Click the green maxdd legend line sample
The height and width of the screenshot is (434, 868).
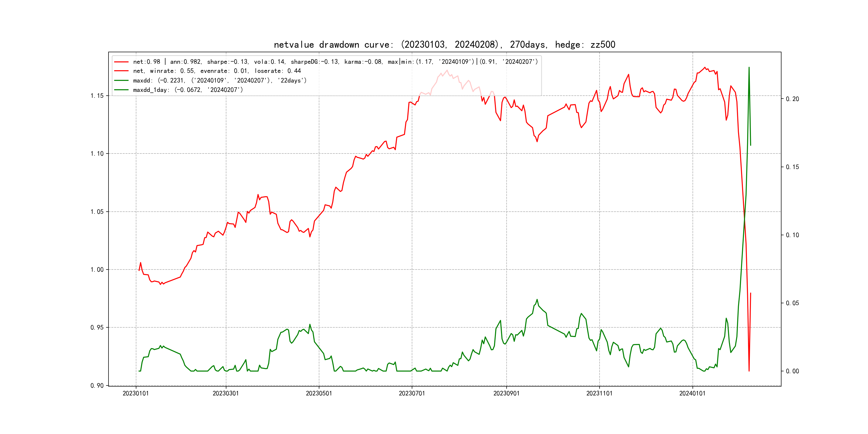[x=121, y=81]
